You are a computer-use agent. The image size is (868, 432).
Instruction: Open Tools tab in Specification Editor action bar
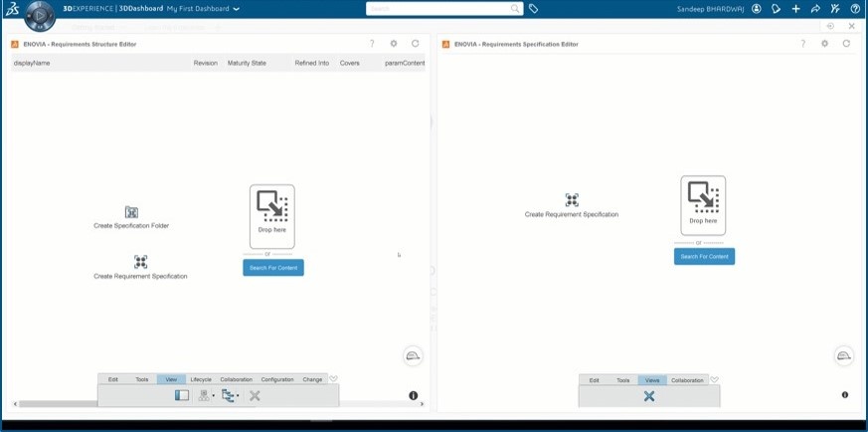pyautogui.click(x=623, y=380)
